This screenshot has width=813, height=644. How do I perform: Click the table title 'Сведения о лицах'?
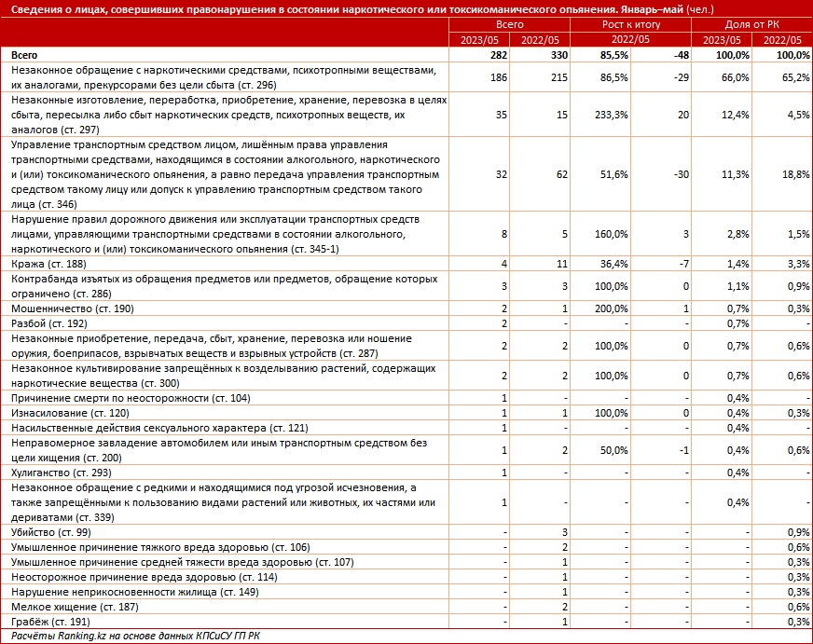[363, 8]
